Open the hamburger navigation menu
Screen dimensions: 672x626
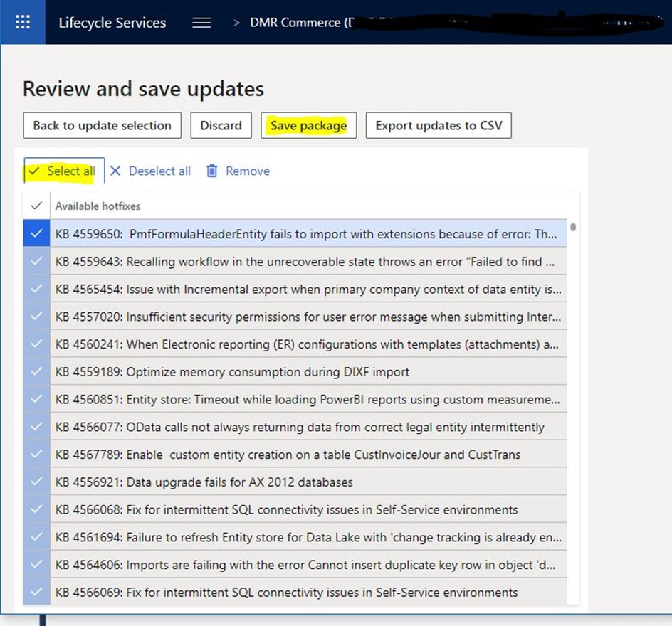(x=201, y=23)
